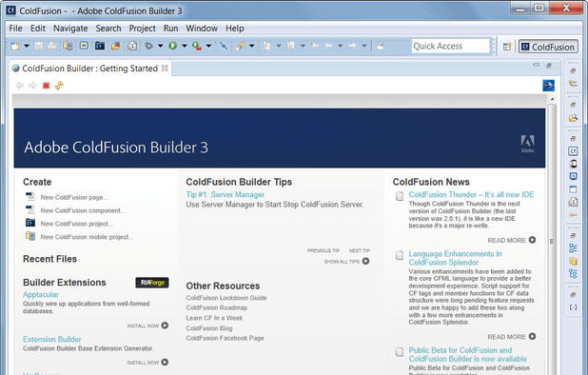Click the key icon in right sidebar
Viewport: 588px width, 375px height.
(x=573, y=215)
